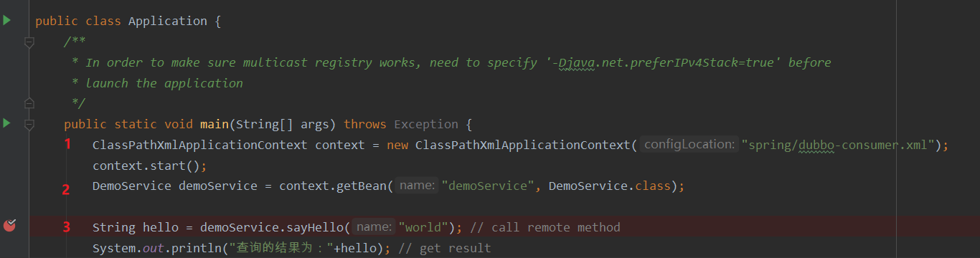The image size is (980, 258).
Task: Select the main method name
Action: click(215, 124)
